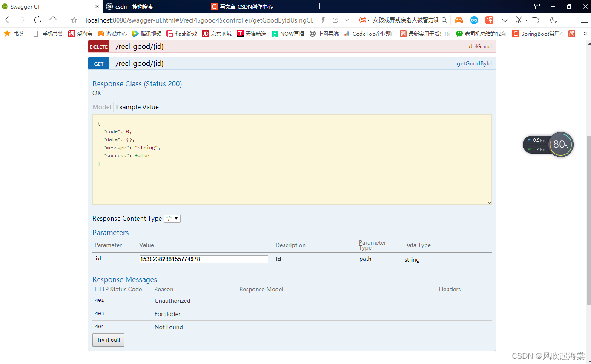
Task: Click the blue infinity extension icon
Action: pyautogui.click(x=474, y=20)
